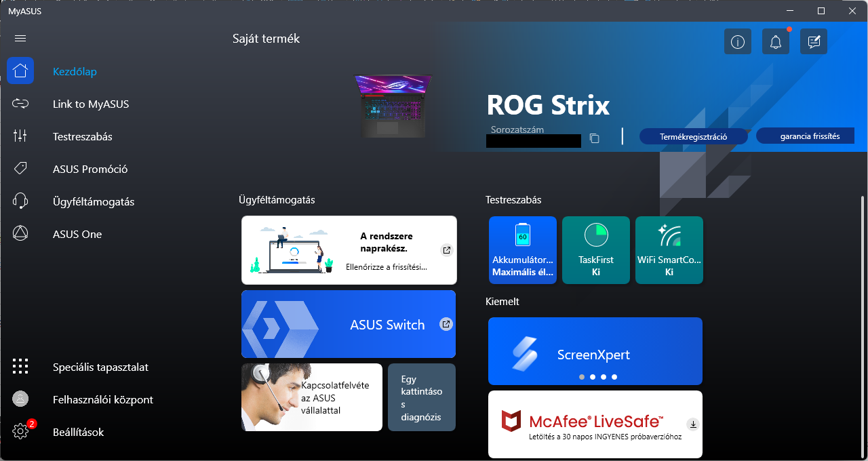Select the second carousel dot under ScreenXpert
868x461 pixels.
click(x=593, y=376)
